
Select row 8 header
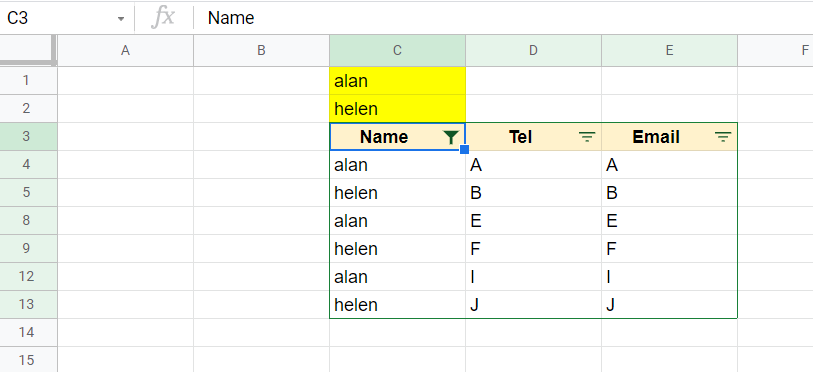point(28,221)
